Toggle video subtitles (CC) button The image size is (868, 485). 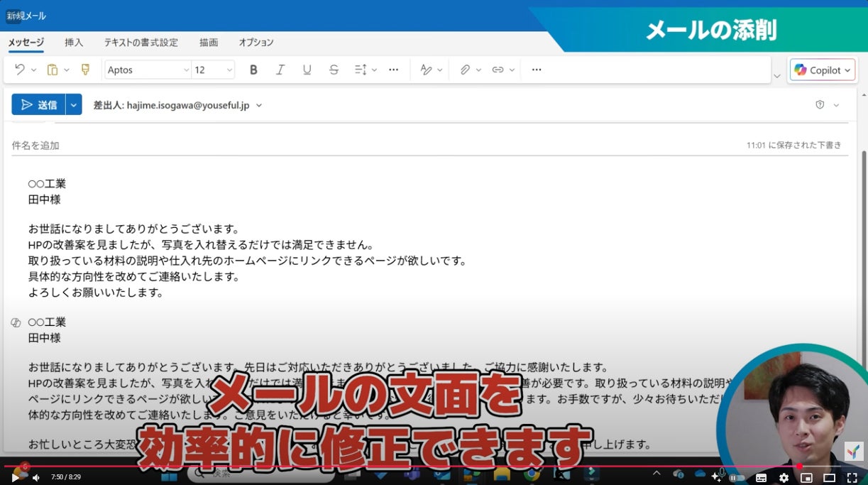point(761,478)
